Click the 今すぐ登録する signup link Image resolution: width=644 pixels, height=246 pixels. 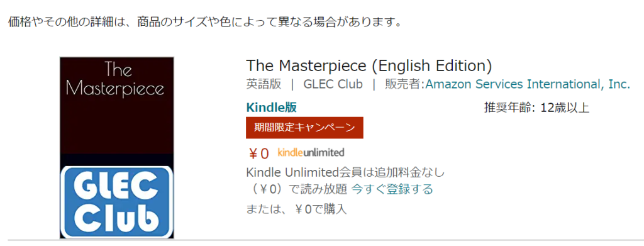pyautogui.click(x=392, y=189)
